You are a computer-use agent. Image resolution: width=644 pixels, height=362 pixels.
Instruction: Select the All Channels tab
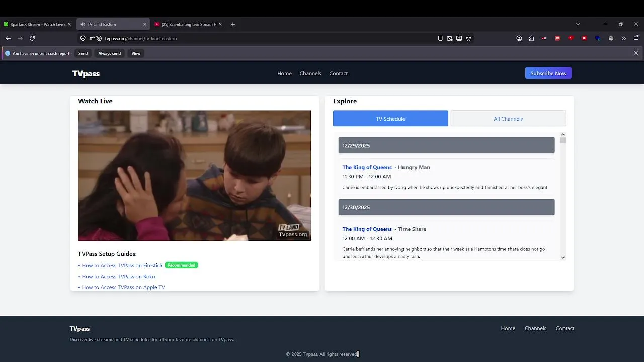[508, 119]
